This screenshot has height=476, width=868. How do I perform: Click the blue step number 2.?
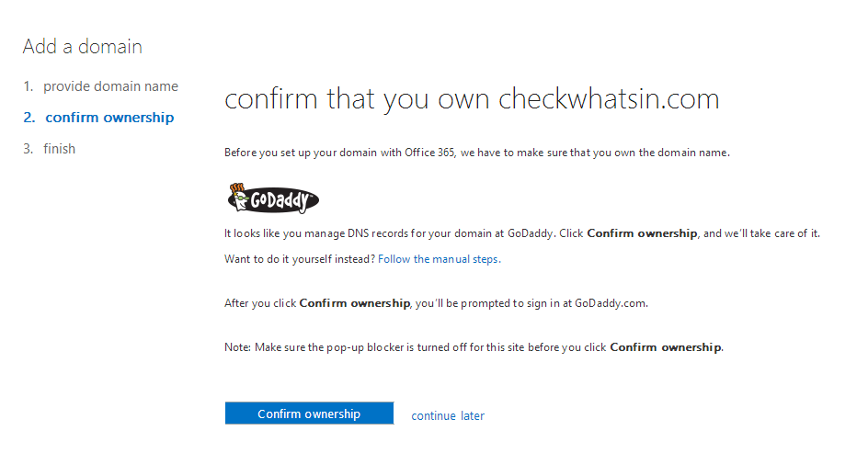pos(29,118)
